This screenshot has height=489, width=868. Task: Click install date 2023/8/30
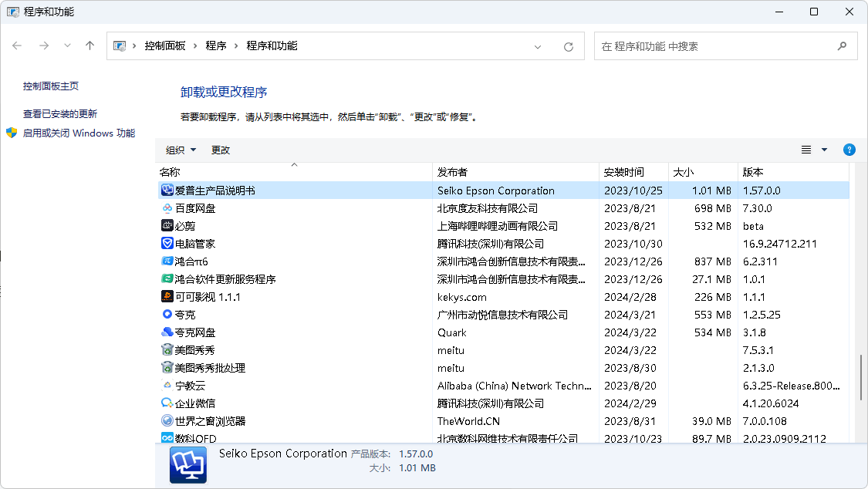coord(630,368)
